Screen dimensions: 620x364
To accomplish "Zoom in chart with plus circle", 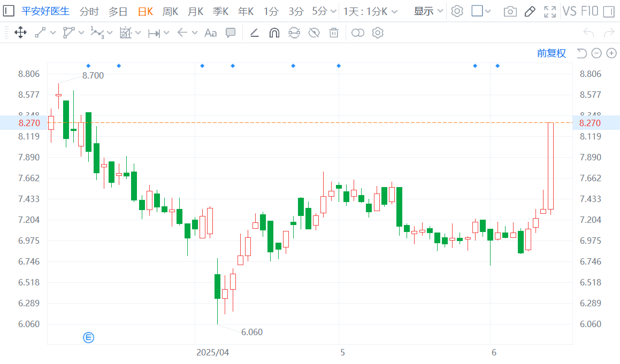I will pyautogui.click(x=611, y=53).
